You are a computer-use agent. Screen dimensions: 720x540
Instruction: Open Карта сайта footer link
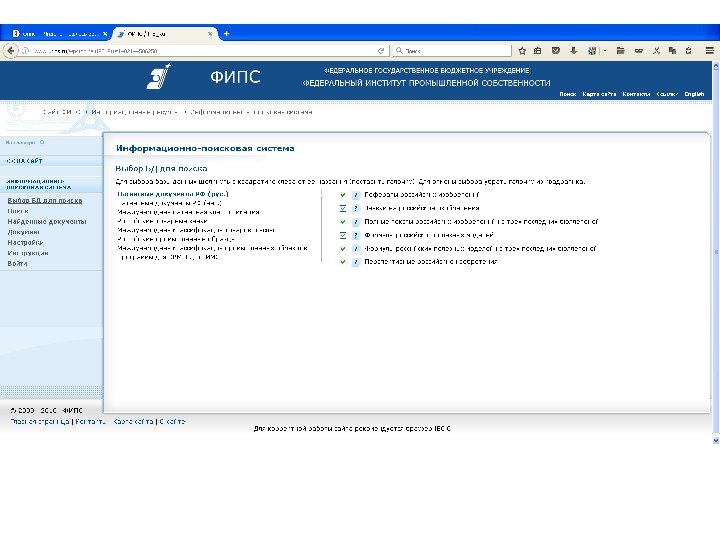pyautogui.click(x=133, y=422)
